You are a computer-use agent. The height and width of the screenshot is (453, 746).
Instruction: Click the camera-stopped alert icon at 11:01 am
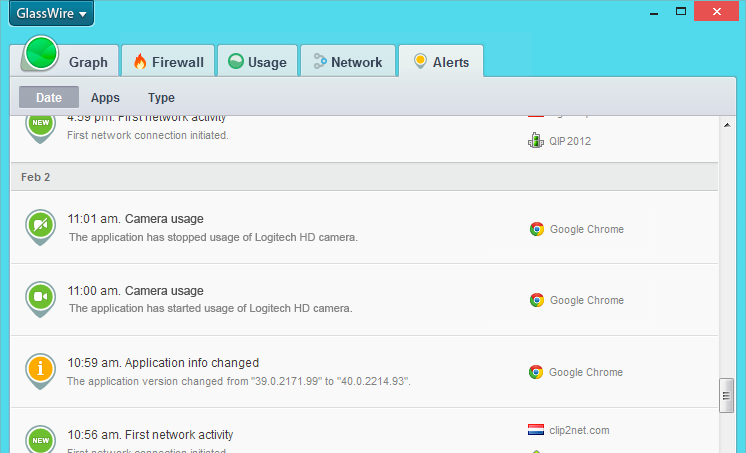40,227
